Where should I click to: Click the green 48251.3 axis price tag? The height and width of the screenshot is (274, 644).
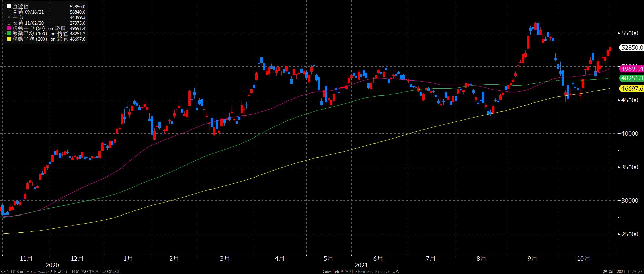click(632, 78)
